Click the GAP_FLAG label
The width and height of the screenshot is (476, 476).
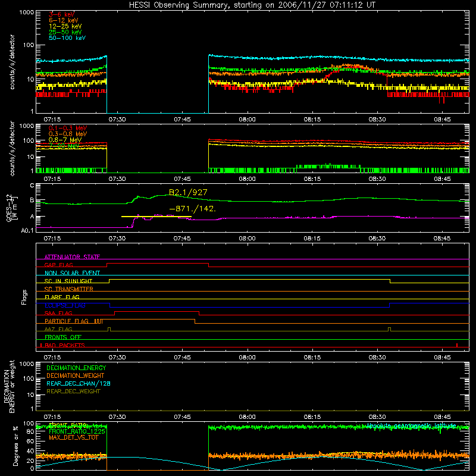pyautogui.click(x=58, y=265)
